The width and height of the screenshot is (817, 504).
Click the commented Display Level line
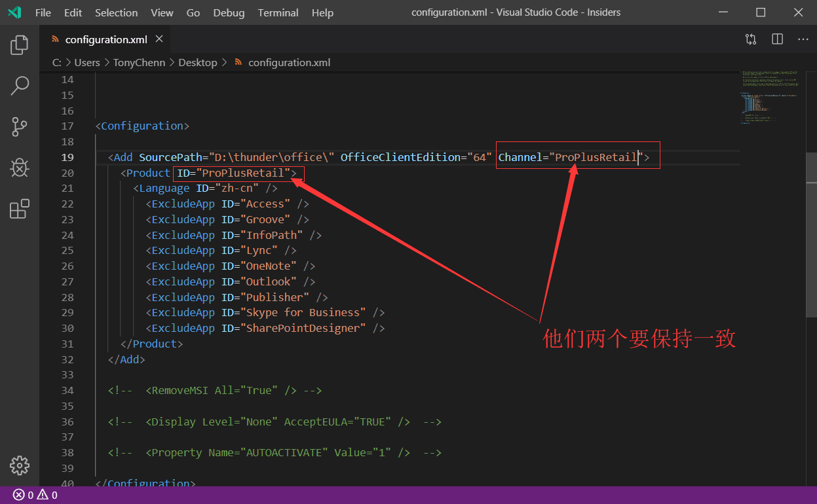(x=275, y=422)
